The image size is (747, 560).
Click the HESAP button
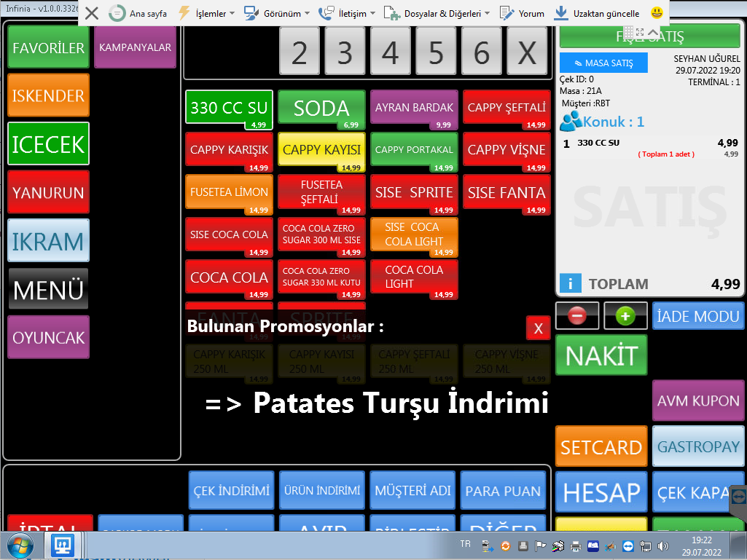(x=601, y=492)
